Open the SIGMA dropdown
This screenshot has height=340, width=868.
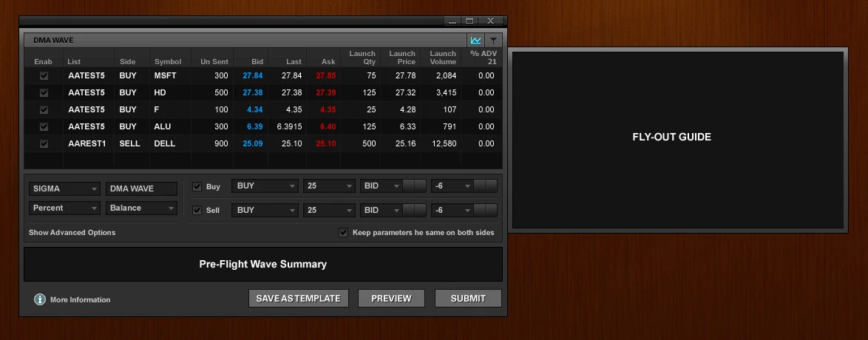(x=64, y=188)
